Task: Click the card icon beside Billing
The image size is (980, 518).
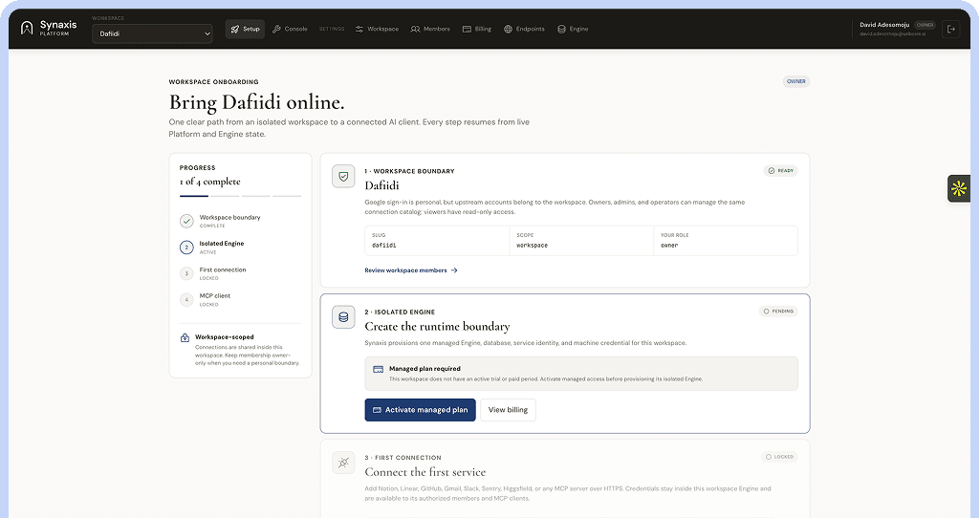Action: point(467,30)
